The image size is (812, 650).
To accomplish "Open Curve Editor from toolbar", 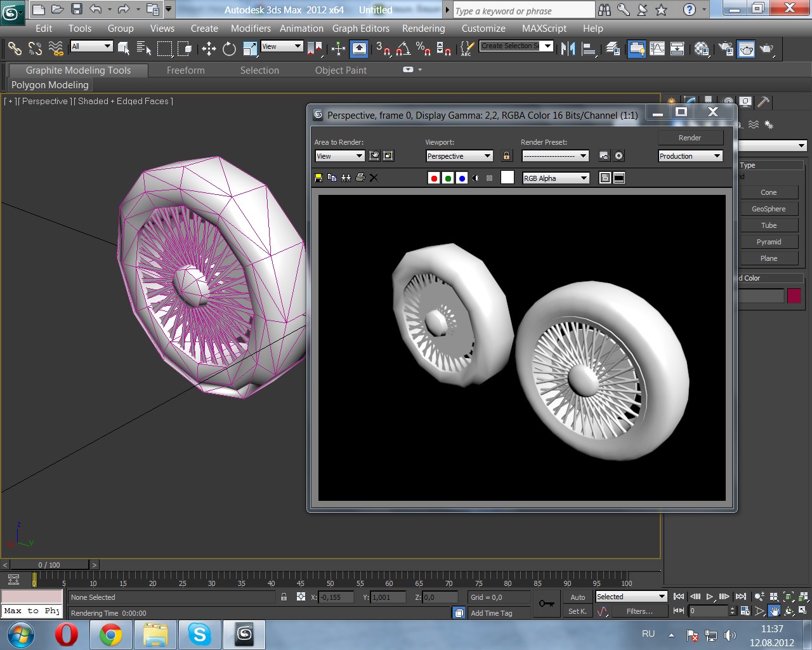I will click(657, 49).
